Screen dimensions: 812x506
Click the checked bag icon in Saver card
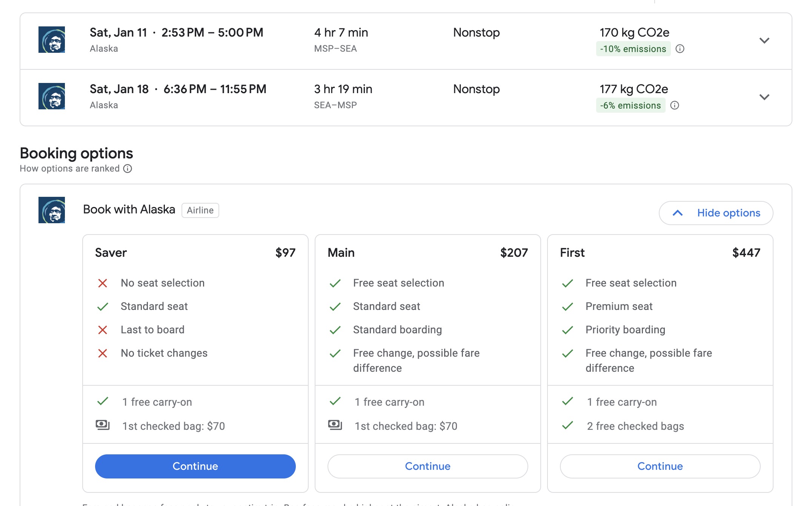point(103,425)
